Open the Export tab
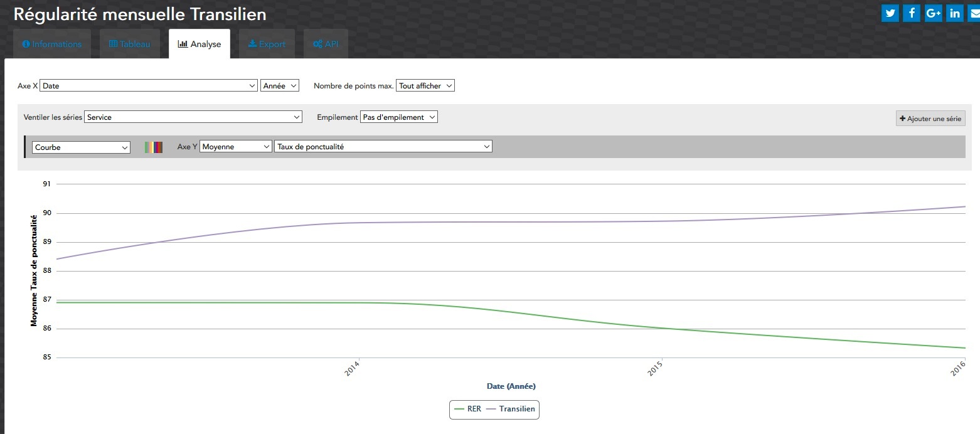 click(267, 44)
